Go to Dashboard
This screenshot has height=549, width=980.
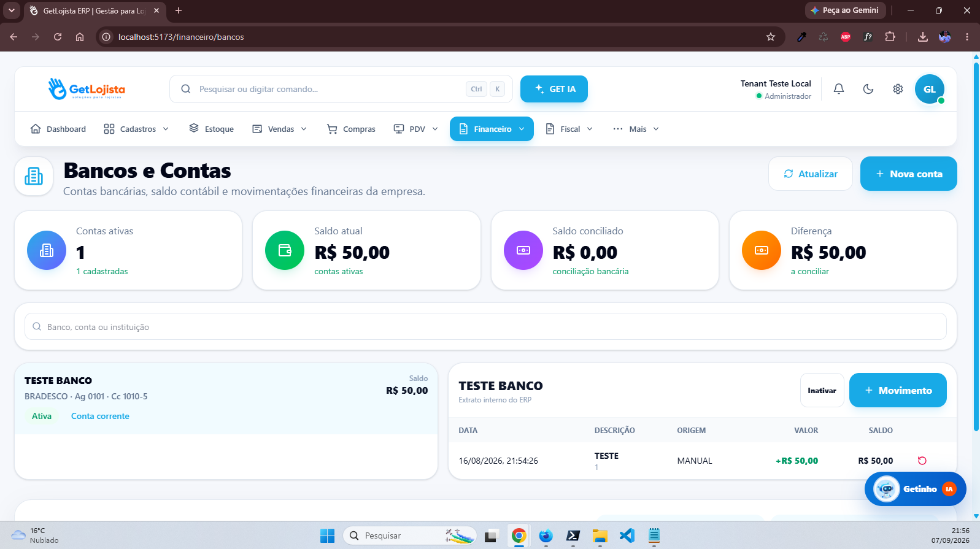(58, 129)
